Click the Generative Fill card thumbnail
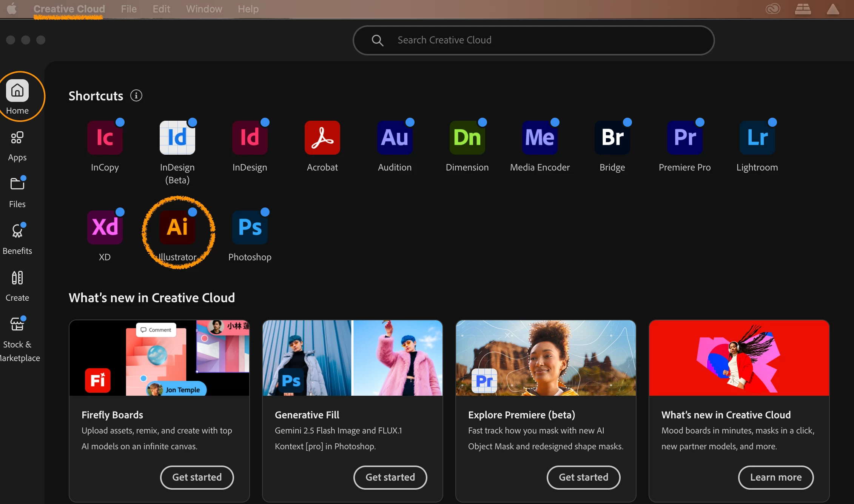The height and width of the screenshot is (504, 854). pos(352,358)
